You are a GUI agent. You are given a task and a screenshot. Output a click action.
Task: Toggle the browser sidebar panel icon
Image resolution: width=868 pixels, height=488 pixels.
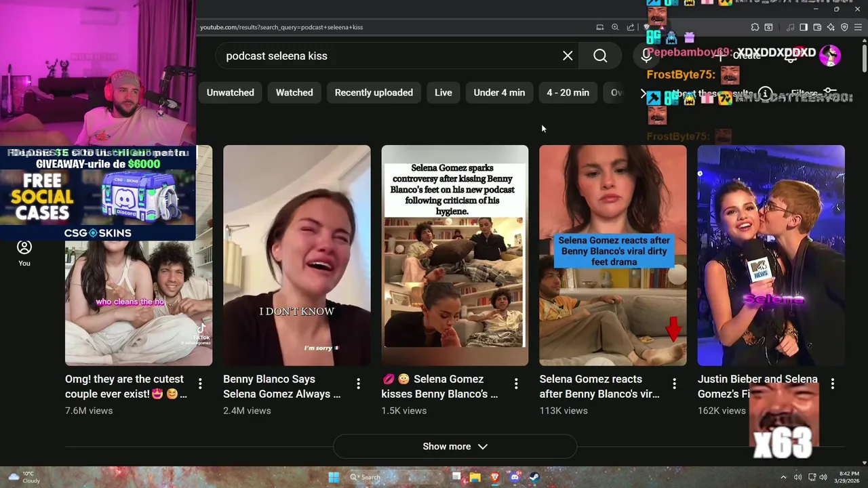(804, 27)
